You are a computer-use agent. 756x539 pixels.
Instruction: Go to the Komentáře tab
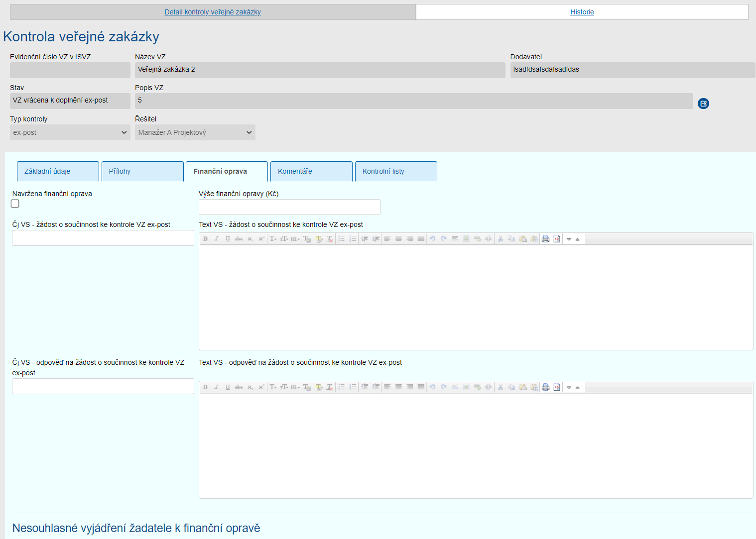tap(311, 171)
